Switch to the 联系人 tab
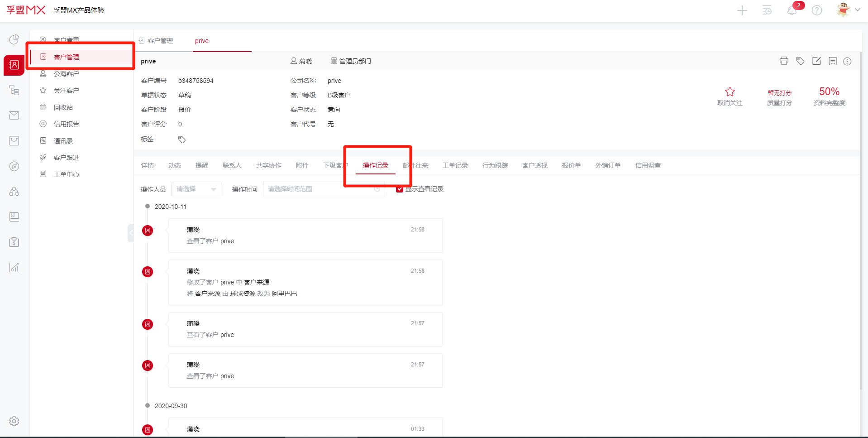Image resolution: width=868 pixels, height=438 pixels. coord(232,165)
